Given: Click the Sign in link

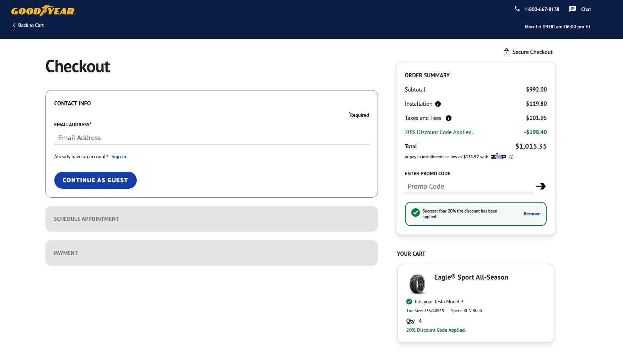Looking at the screenshot, I should point(119,156).
